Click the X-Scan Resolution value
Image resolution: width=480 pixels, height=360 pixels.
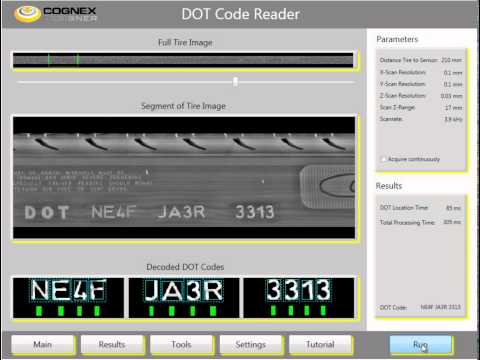[x=453, y=72]
